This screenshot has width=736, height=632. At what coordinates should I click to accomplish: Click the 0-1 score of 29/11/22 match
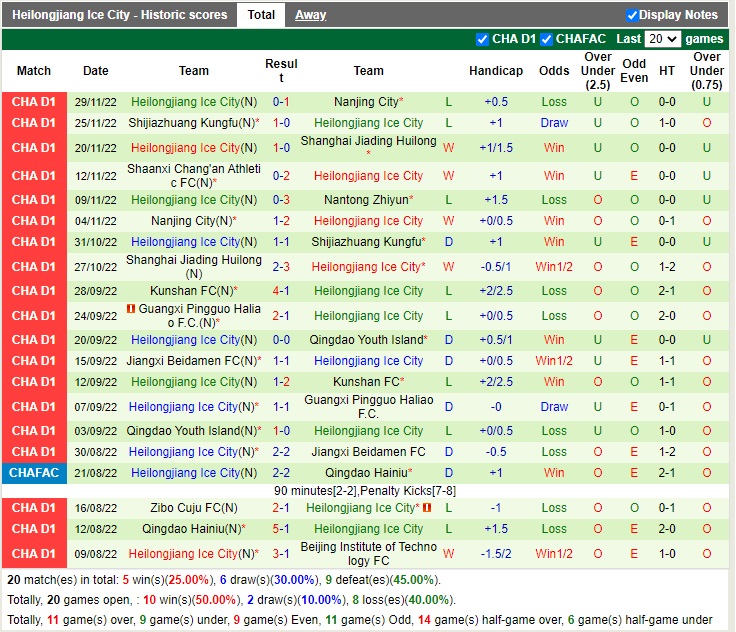point(281,102)
